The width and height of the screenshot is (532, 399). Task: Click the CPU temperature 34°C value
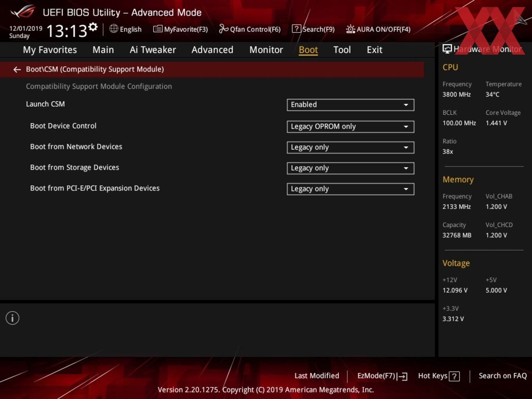492,95
